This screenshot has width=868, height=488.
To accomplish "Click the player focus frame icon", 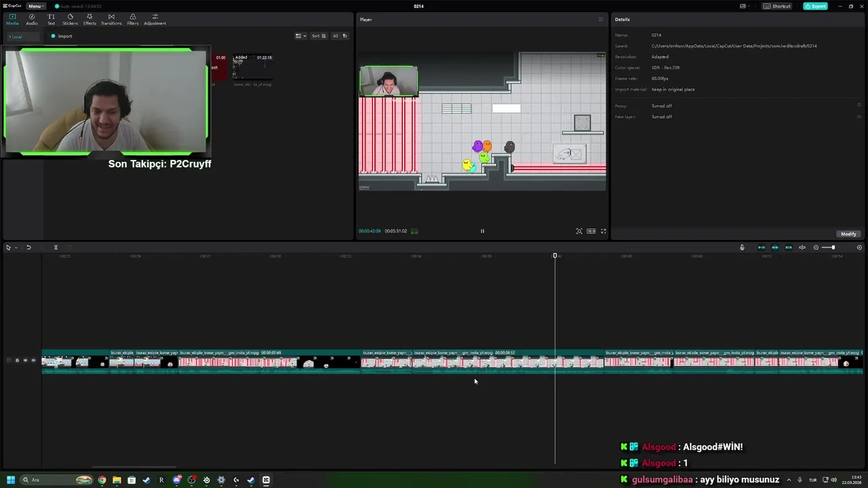I will 579,231.
